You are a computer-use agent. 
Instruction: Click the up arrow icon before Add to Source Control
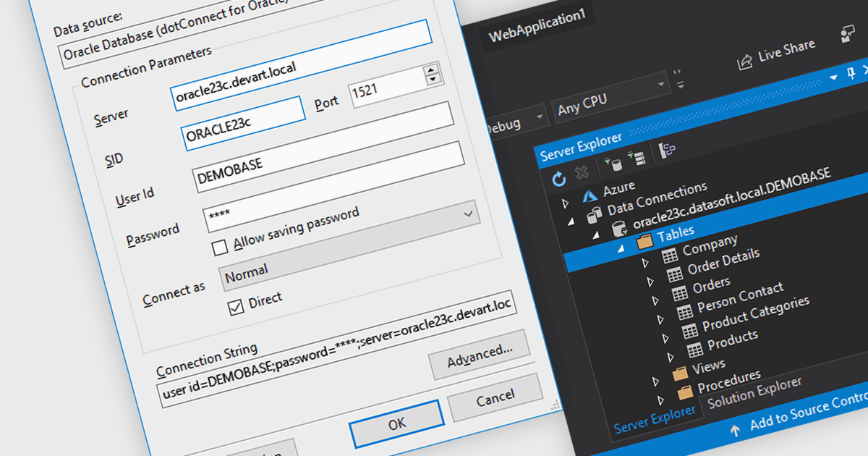tap(736, 431)
